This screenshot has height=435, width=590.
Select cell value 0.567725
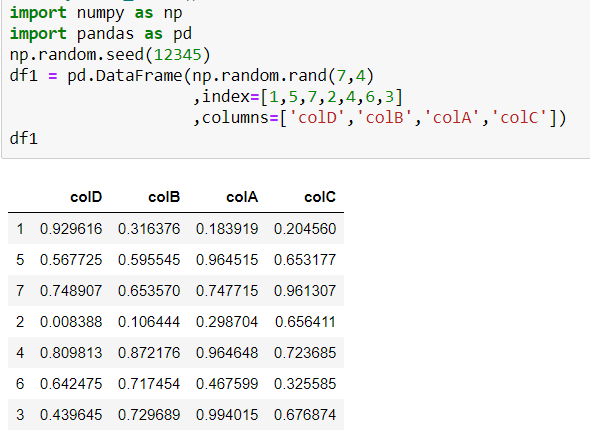tap(71, 260)
